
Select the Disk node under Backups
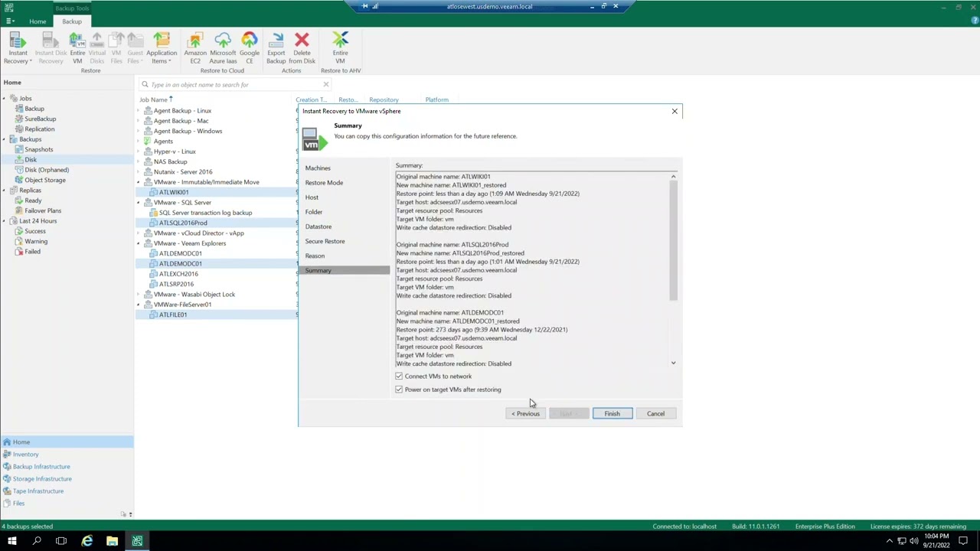point(31,159)
